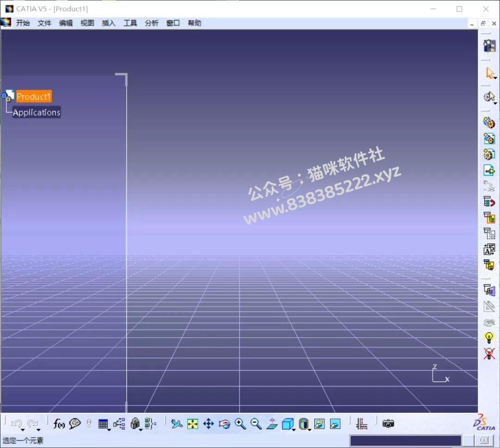Select the Applications tree node
This screenshot has height=448, width=500.
click(x=37, y=112)
